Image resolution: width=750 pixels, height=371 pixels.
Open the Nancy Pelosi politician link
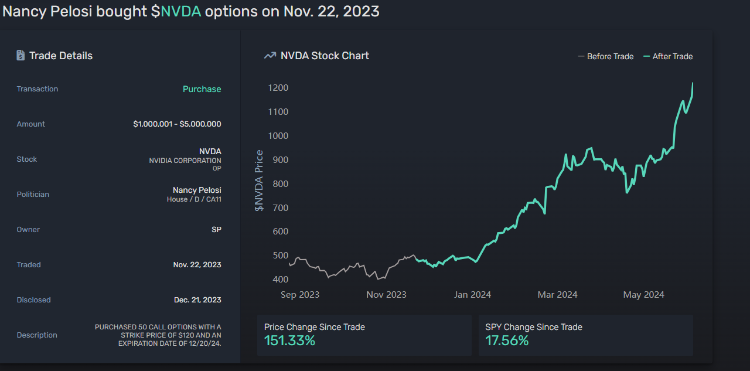pyautogui.click(x=197, y=190)
